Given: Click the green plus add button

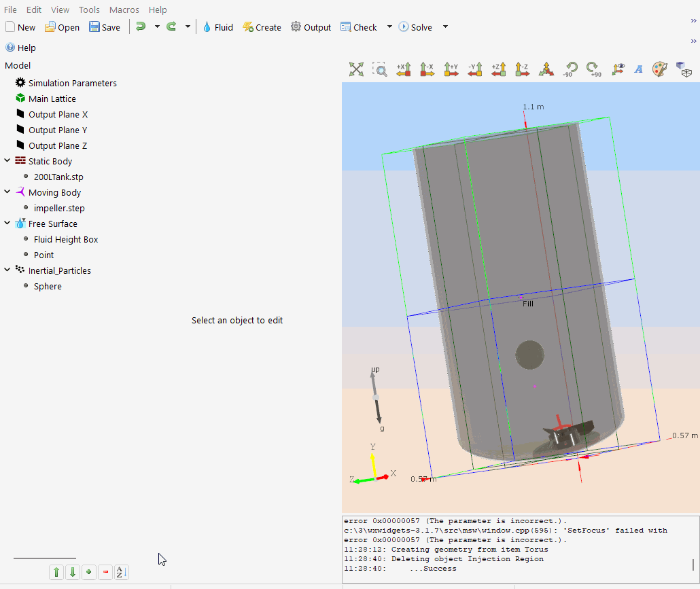Looking at the screenshot, I should point(89,572).
